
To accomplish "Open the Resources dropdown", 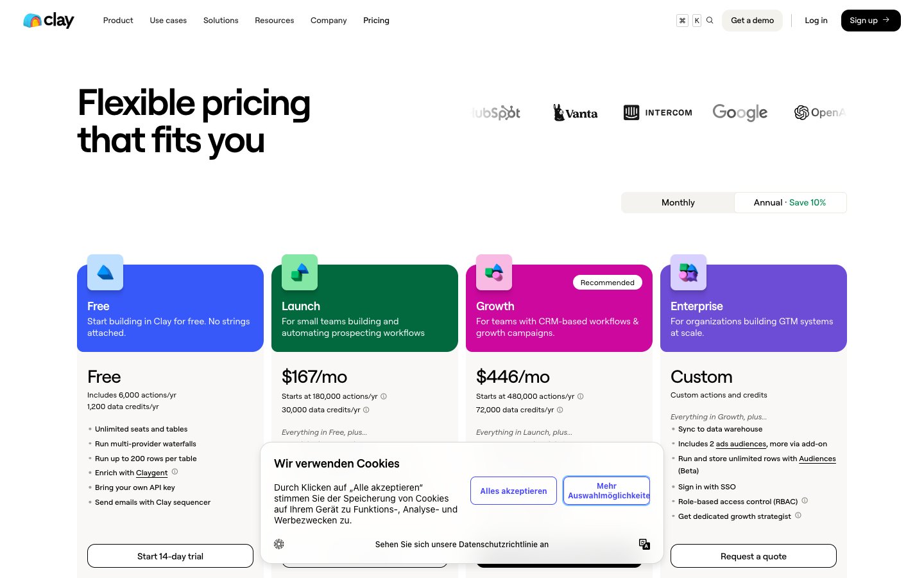I will coord(274,20).
